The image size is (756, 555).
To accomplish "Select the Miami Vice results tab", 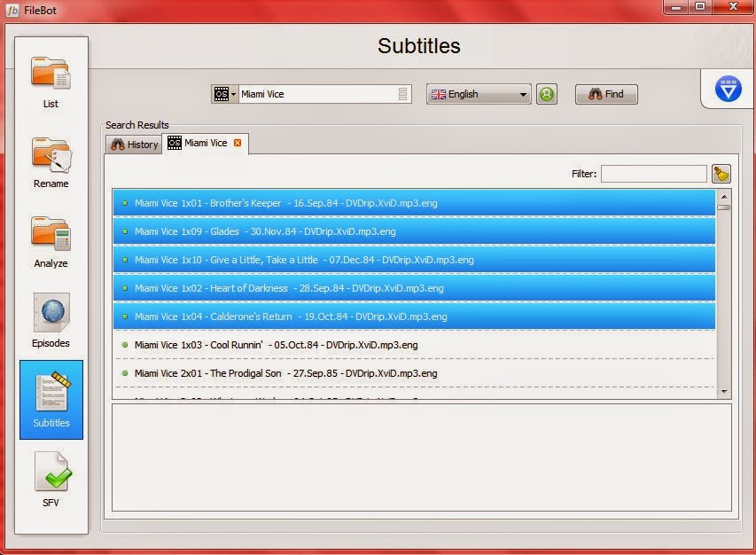I will (x=205, y=144).
